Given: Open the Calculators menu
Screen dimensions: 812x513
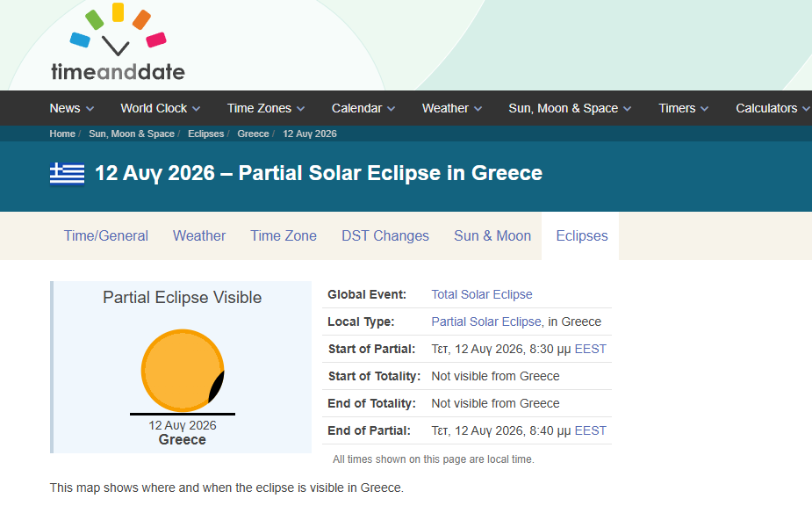Looking at the screenshot, I should (x=766, y=108).
